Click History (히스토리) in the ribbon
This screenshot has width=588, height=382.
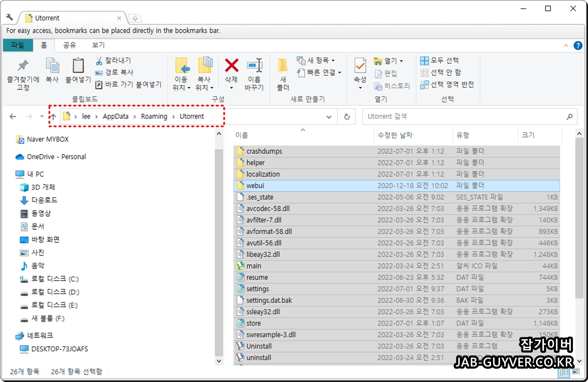(x=392, y=86)
